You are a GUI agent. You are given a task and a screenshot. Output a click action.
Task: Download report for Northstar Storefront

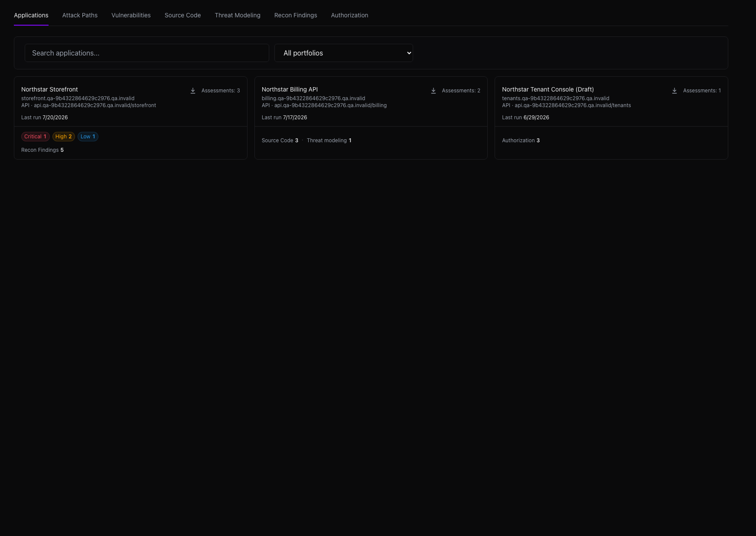point(193,91)
